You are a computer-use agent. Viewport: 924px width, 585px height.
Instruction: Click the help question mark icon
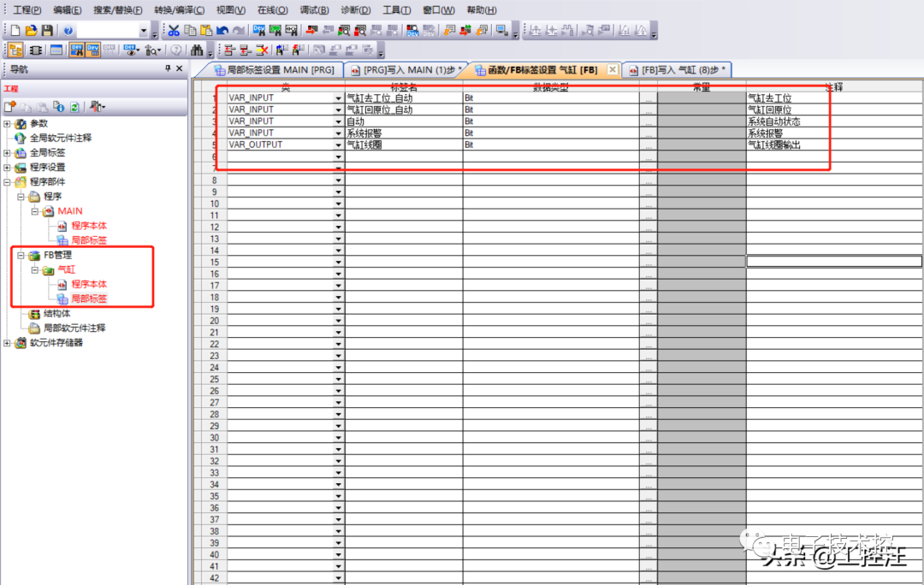(68, 31)
